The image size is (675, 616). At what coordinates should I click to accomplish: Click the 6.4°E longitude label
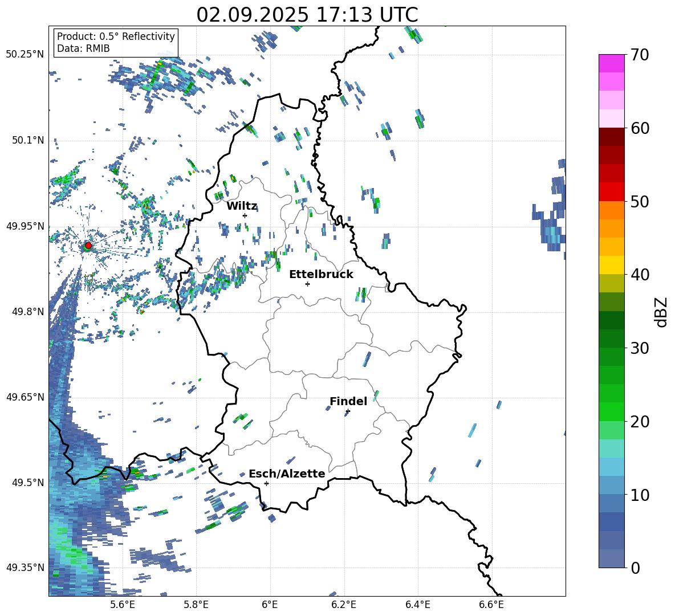pyautogui.click(x=417, y=605)
